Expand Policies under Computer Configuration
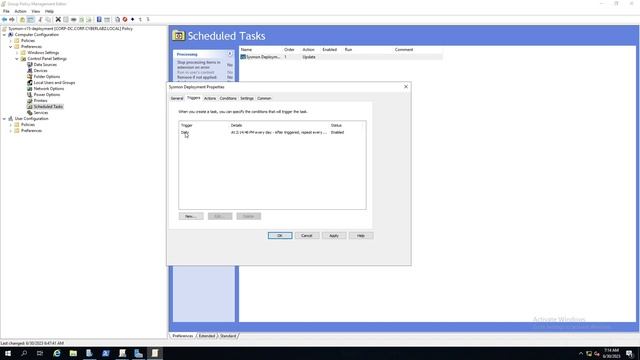Viewport: 640px width, 360px height. (x=11, y=41)
